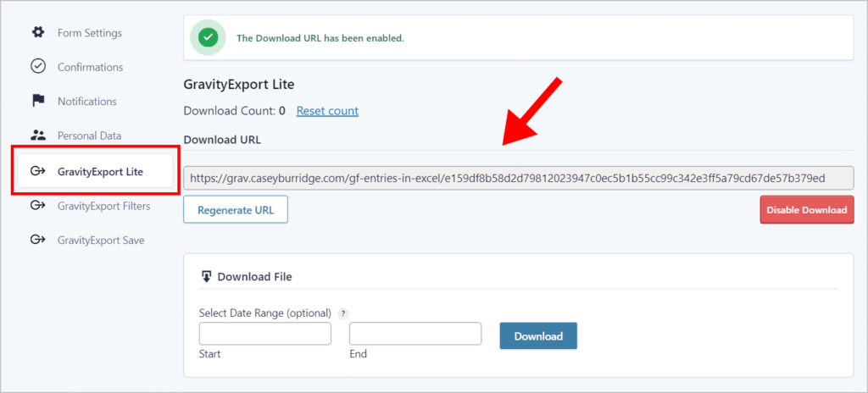Click the 'Start' label under the date field
This screenshot has height=393, width=868.
click(209, 354)
